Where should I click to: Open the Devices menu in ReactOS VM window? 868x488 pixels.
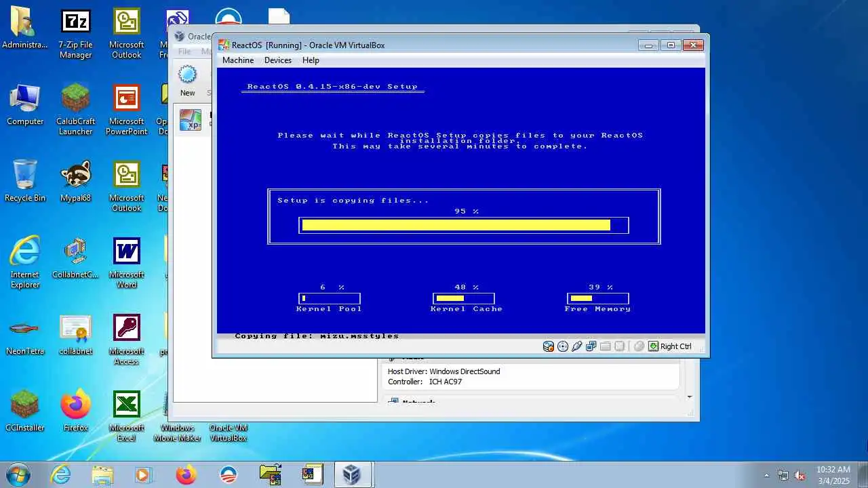click(x=278, y=60)
